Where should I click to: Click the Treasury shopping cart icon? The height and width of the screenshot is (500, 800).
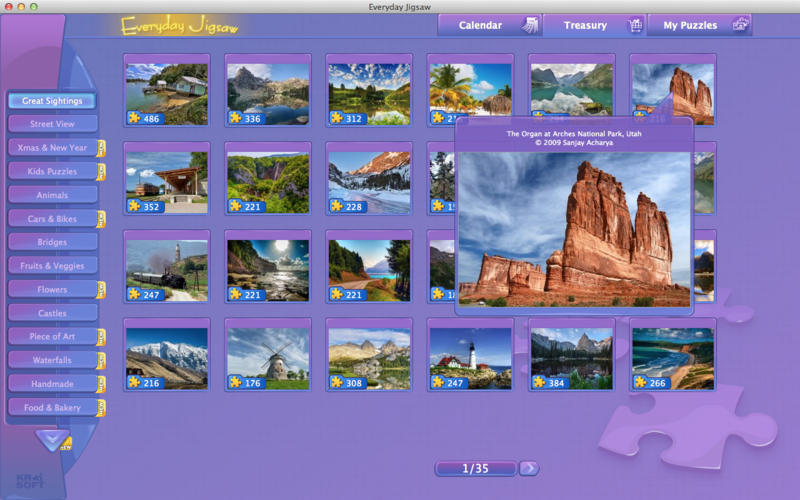pos(634,25)
